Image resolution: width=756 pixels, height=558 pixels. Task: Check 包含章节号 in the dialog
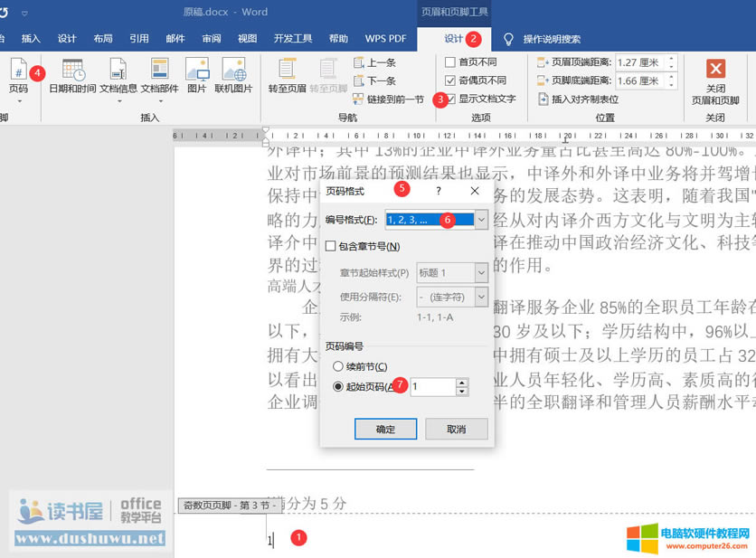(331, 246)
